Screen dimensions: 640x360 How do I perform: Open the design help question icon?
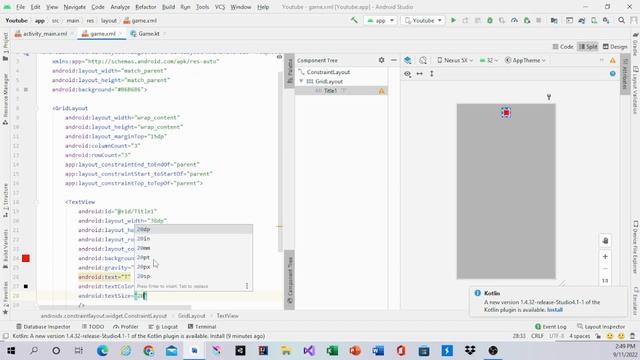click(613, 74)
